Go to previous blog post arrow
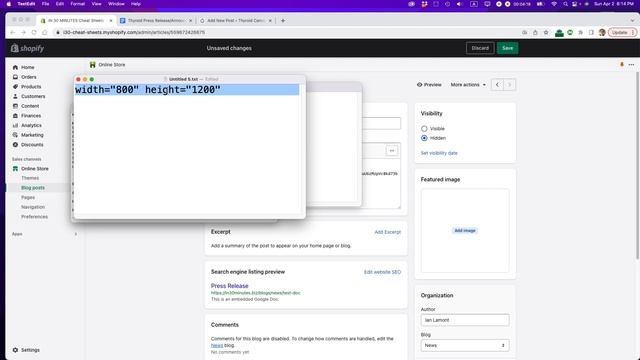The image size is (640, 360). tap(497, 85)
